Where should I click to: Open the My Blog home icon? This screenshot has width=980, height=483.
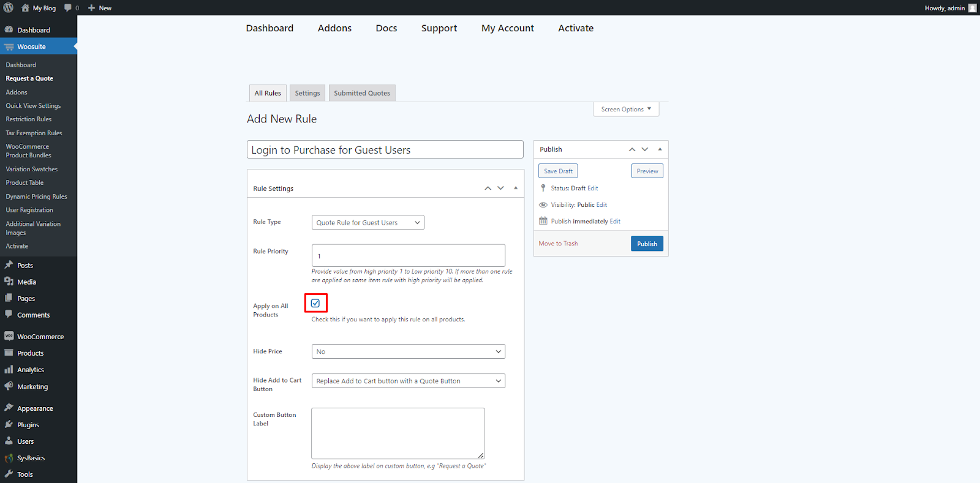(25, 8)
